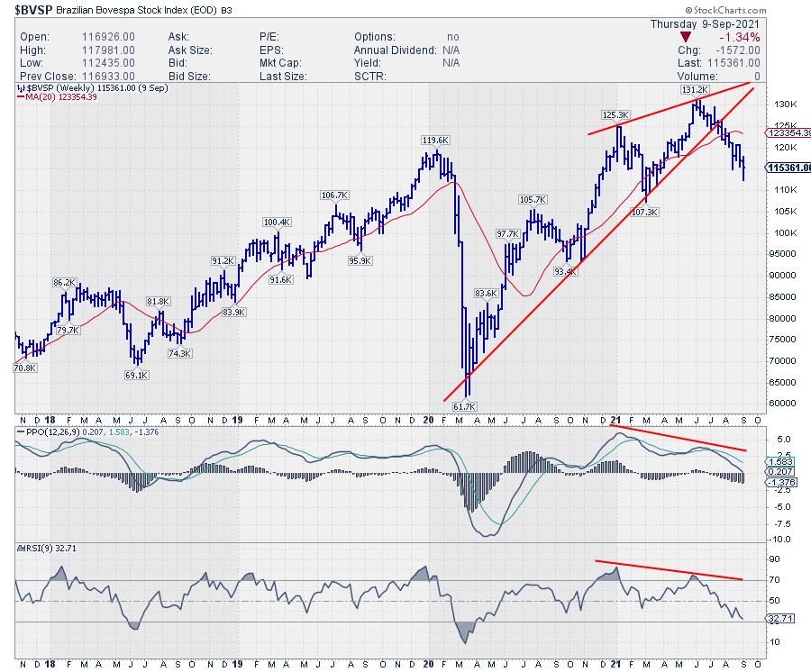This screenshot has width=811, height=672.
Task: Click the PPO(12,26,9) indicator label
Action: pyautogui.click(x=48, y=433)
